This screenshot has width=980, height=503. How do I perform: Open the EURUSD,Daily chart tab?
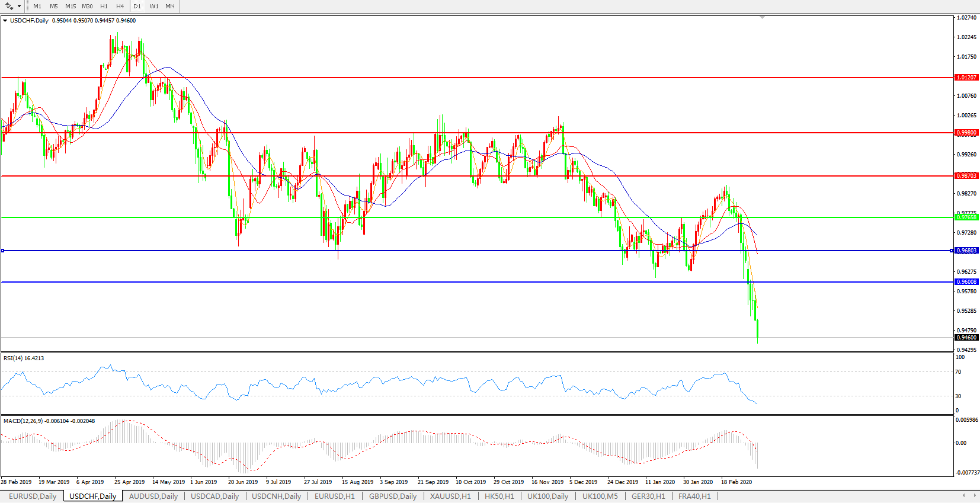click(x=33, y=496)
